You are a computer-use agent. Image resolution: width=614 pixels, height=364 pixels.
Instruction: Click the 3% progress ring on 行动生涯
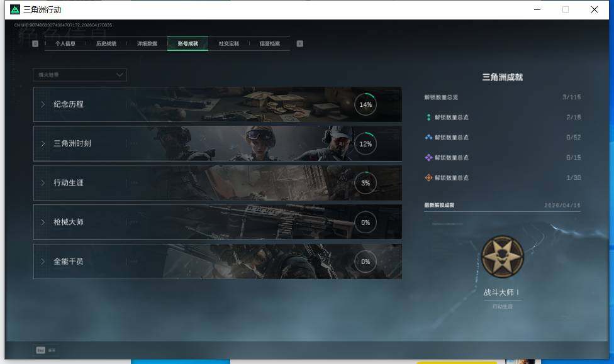pyautogui.click(x=366, y=183)
